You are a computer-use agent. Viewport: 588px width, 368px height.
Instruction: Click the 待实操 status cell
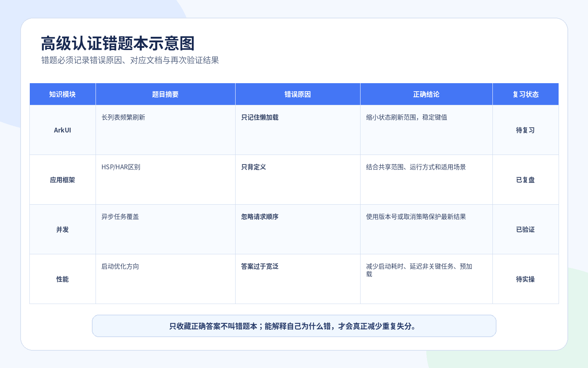point(526,279)
